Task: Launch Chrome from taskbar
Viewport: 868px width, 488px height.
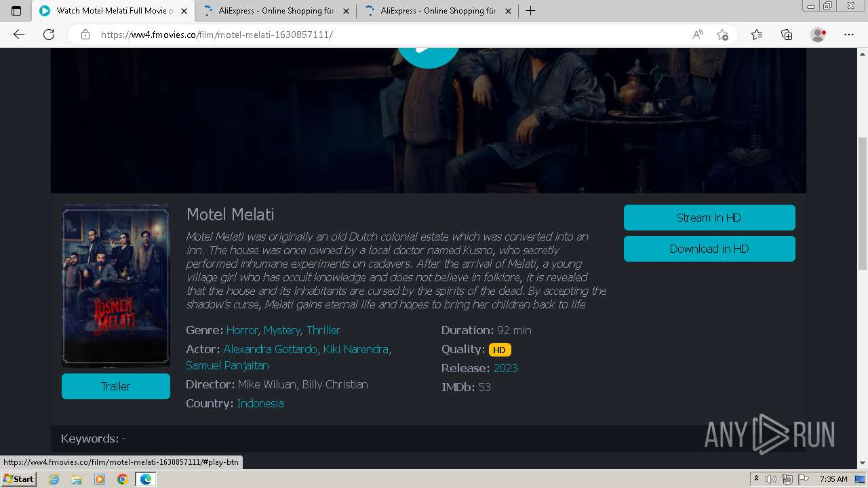Action: 122,479
